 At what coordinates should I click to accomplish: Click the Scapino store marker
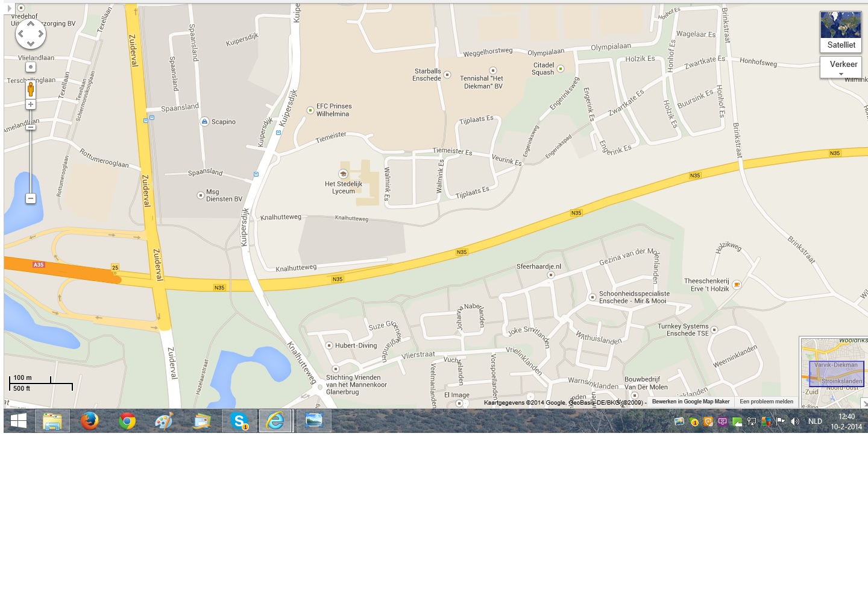[204, 122]
